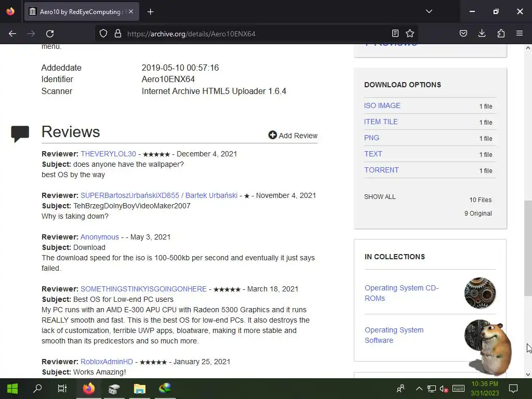Click the scrollbar up arrow
The height and width of the screenshot is (399, 532).
[528, 48]
